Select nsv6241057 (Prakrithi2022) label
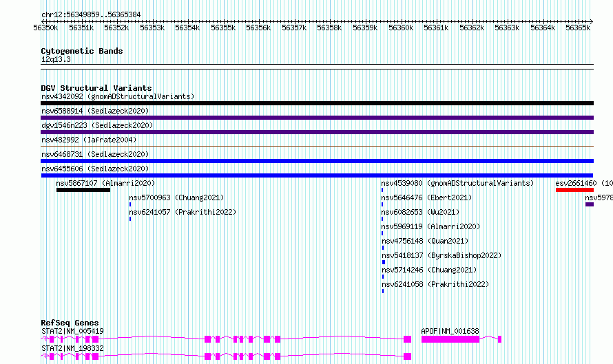The height and width of the screenshot is (364, 613). [183, 212]
